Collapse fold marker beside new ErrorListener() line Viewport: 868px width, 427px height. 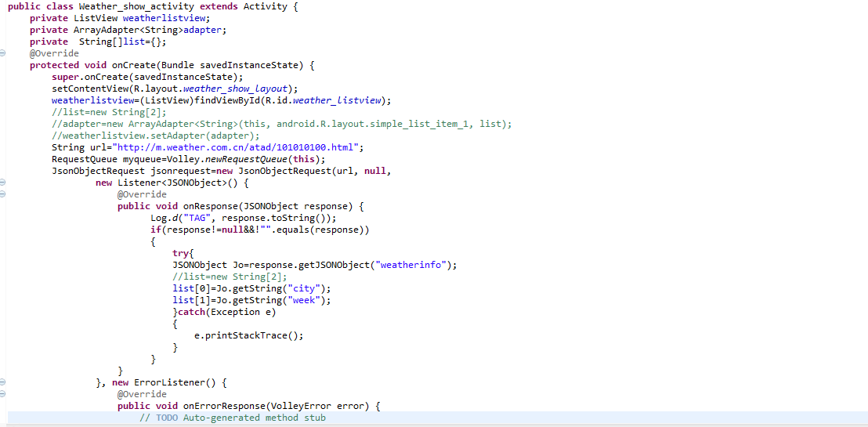2,382
